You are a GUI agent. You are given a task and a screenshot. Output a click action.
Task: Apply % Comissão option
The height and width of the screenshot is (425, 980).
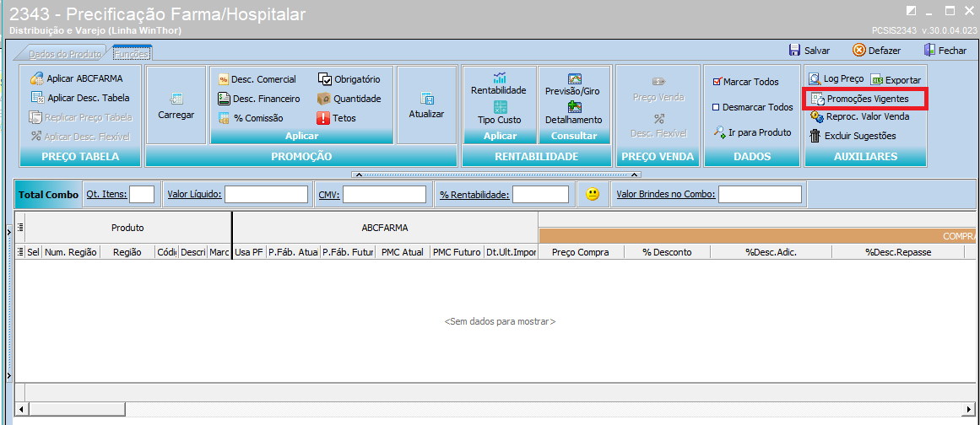pos(250,118)
